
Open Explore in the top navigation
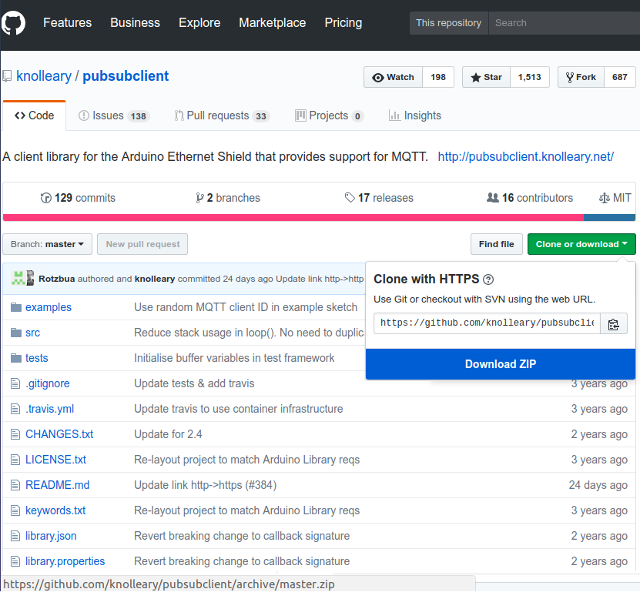pyautogui.click(x=199, y=23)
